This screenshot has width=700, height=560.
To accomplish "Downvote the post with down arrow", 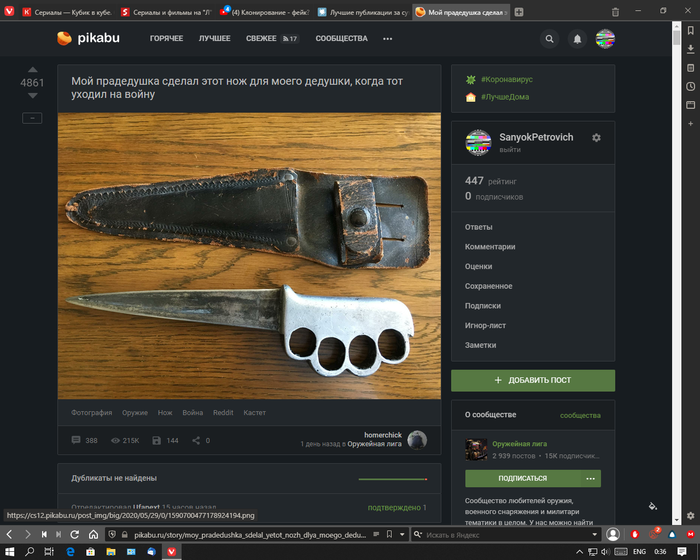I will coord(33,95).
